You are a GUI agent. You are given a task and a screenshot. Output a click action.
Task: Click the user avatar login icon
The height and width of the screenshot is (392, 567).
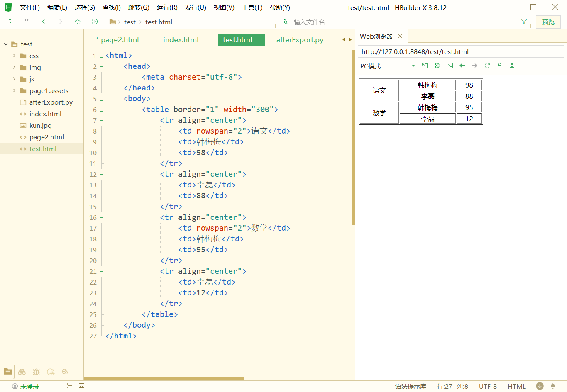coord(15,386)
